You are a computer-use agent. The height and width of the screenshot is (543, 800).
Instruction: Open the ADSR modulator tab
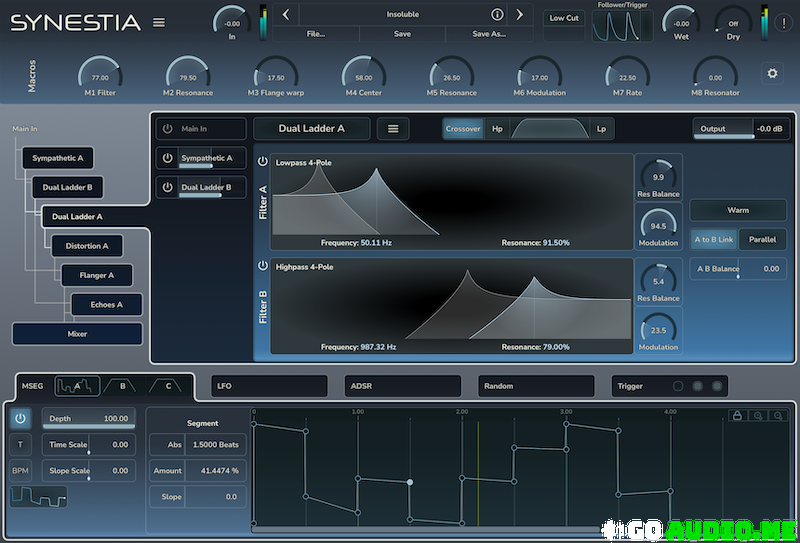pos(403,386)
